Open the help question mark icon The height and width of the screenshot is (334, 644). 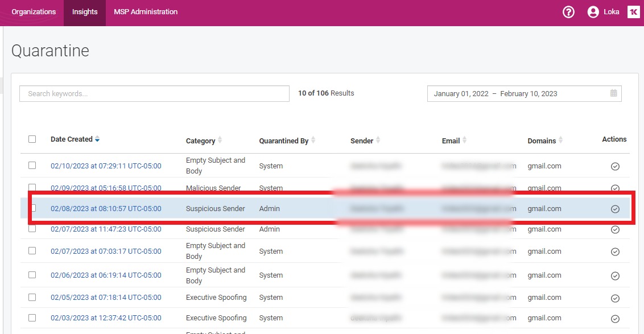point(568,13)
